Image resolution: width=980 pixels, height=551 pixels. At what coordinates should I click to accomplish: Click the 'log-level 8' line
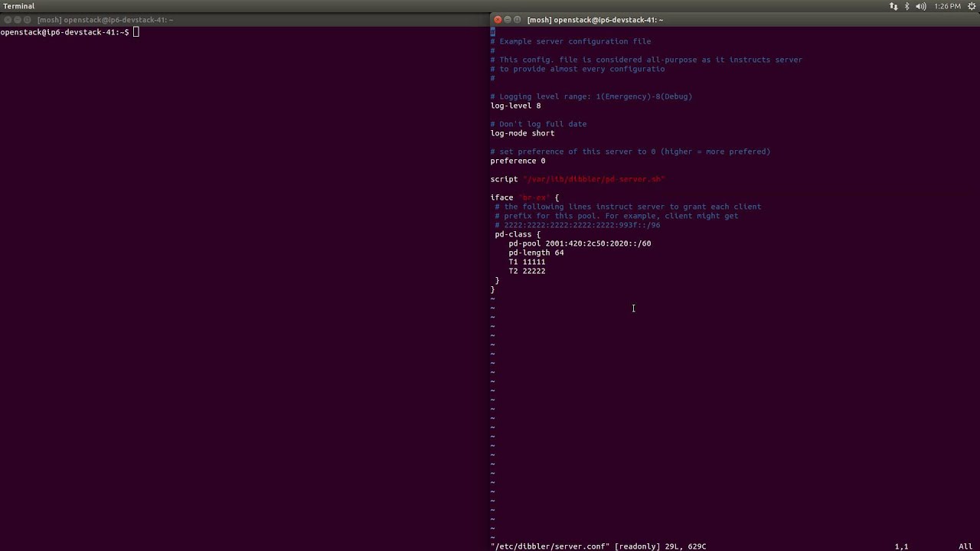tap(515, 106)
